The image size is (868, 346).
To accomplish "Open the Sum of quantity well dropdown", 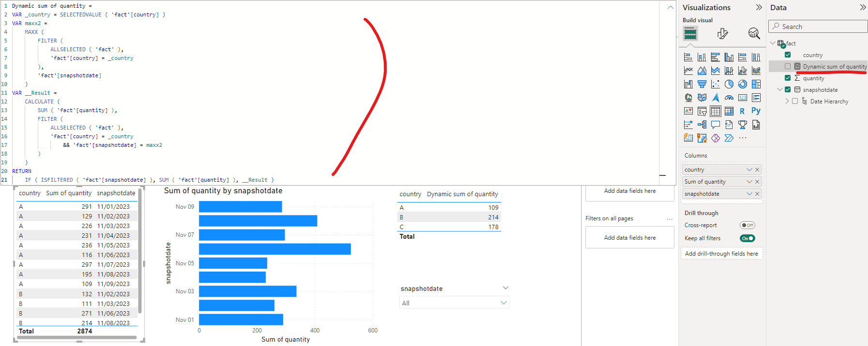I will point(749,182).
